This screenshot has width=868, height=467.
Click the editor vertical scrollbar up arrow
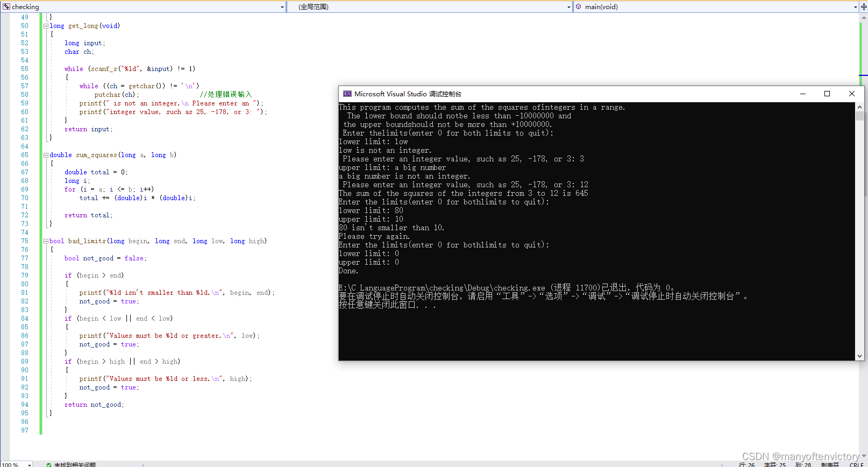coord(864,17)
